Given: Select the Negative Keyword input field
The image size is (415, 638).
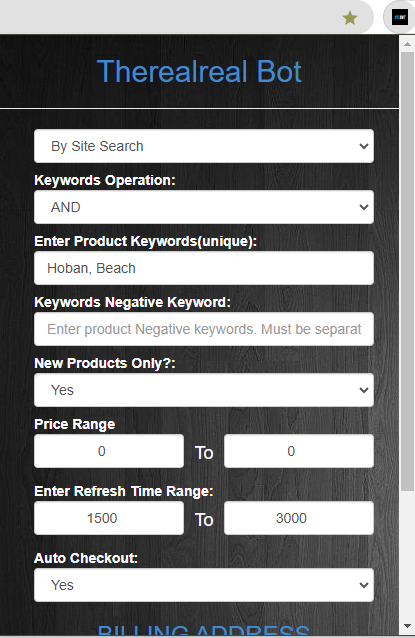Looking at the screenshot, I should point(204,329).
